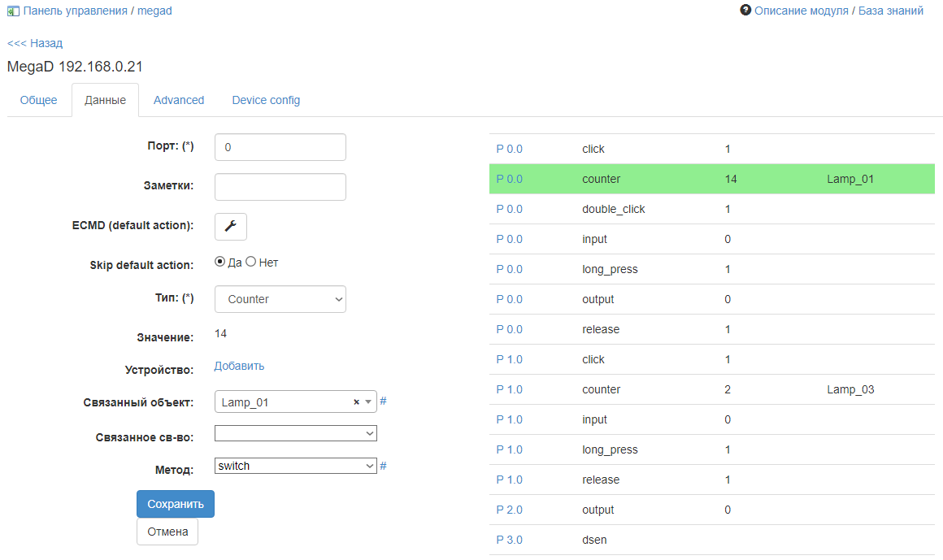This screenshot has height=560, width=943.
Task: Open the switch method dropdown
Action: pyautogui.click(x=296, y=466)
